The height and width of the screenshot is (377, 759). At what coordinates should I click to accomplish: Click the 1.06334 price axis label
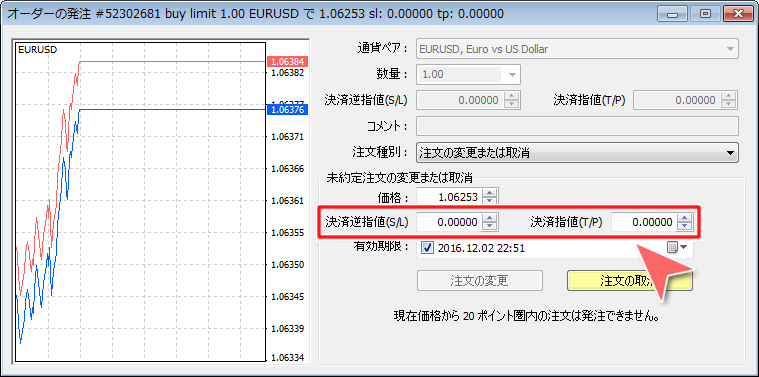288,358
